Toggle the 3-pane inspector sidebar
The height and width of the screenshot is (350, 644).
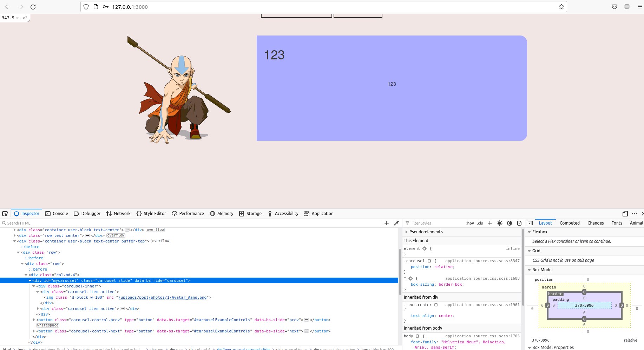click(530, 223)
